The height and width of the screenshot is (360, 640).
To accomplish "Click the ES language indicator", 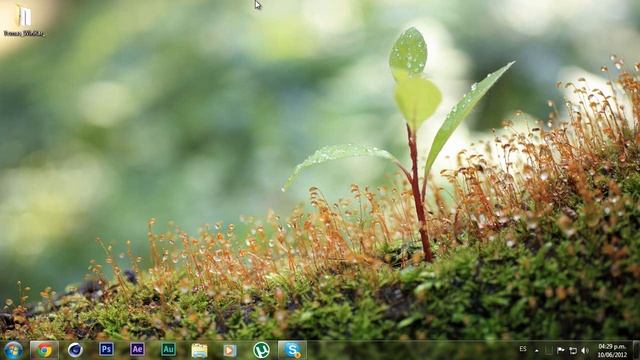I will [523, 349].
